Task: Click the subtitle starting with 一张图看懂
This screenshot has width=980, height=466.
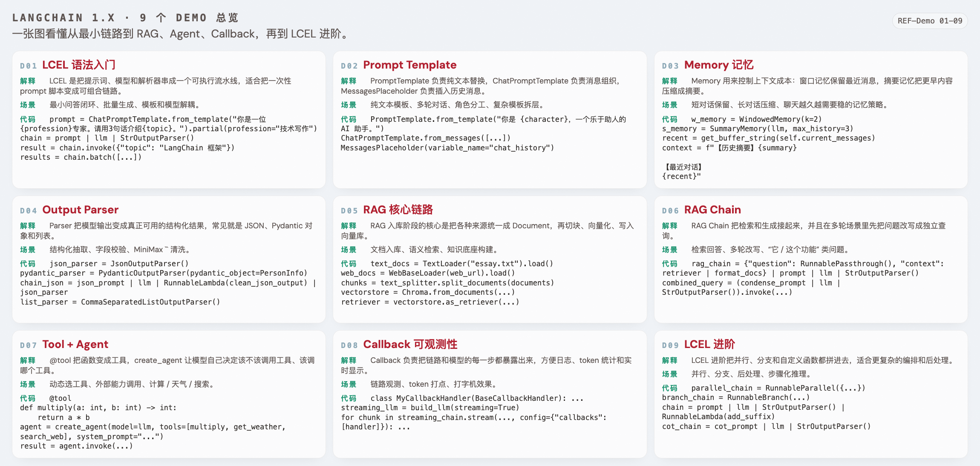Action: tap(181, 34)
